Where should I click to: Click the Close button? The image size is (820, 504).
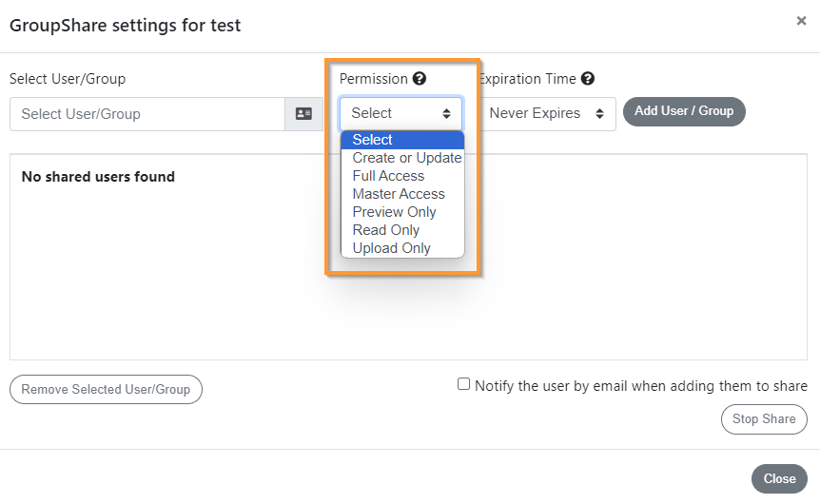click(x=779, y=479)
